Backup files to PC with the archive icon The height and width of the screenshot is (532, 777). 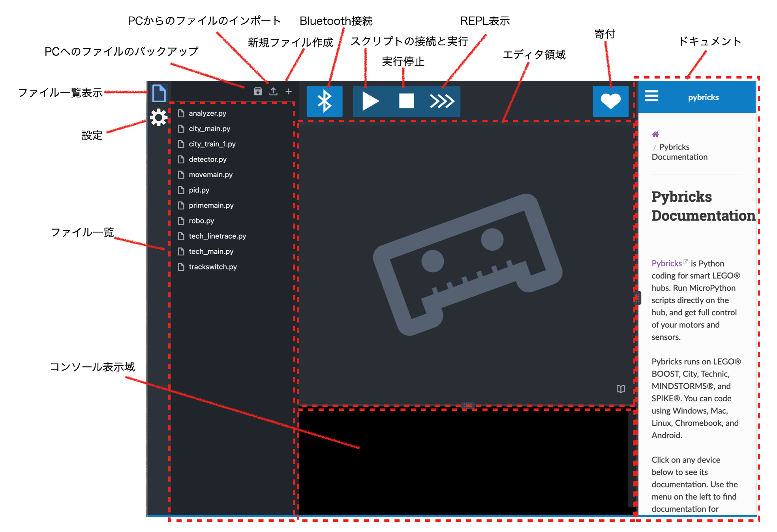[258, 91]
